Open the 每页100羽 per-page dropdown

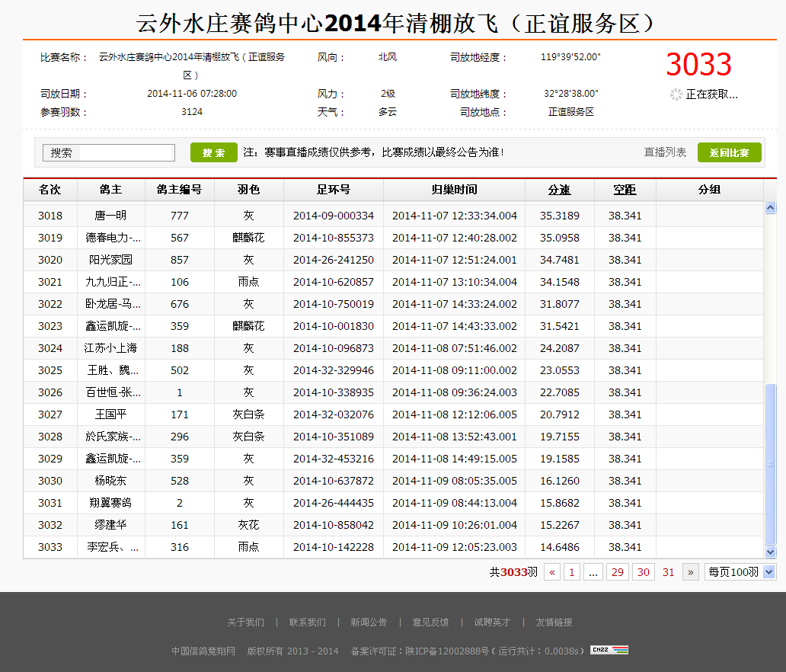tap(740, 572)
